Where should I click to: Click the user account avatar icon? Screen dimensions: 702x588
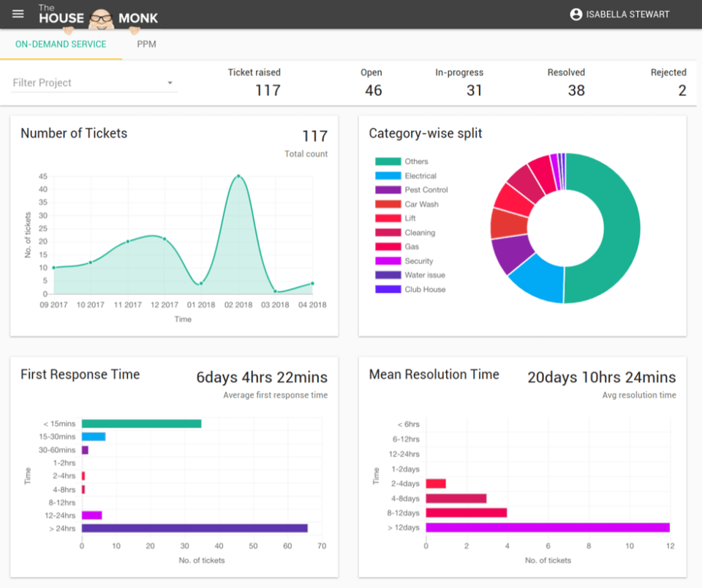click(x=575, y=15)
